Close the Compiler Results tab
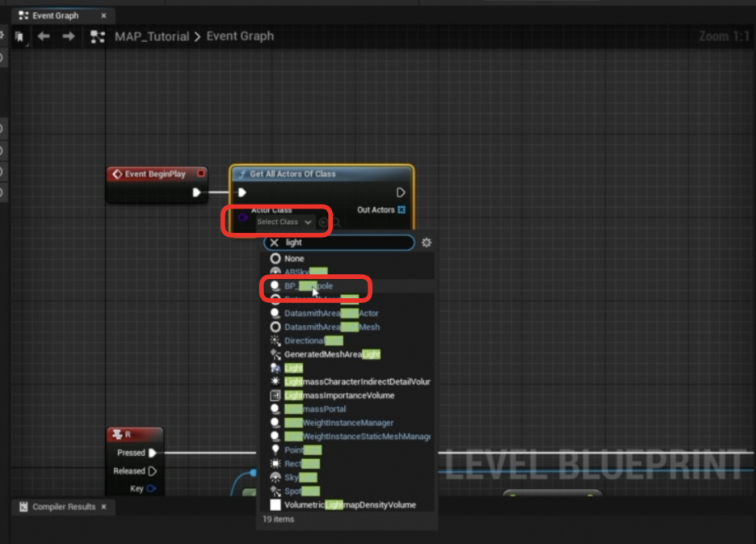Screen dimensions: 756x544 pos(103,507)
